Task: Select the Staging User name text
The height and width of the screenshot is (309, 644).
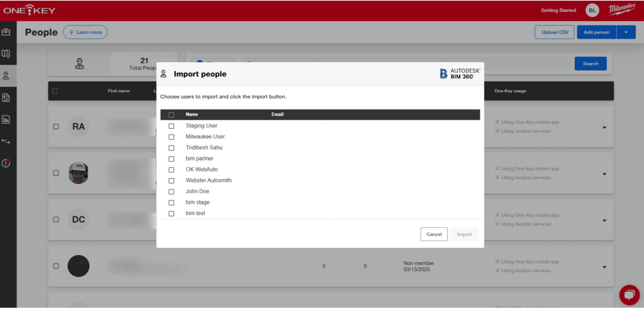Action: click(202, 126)
